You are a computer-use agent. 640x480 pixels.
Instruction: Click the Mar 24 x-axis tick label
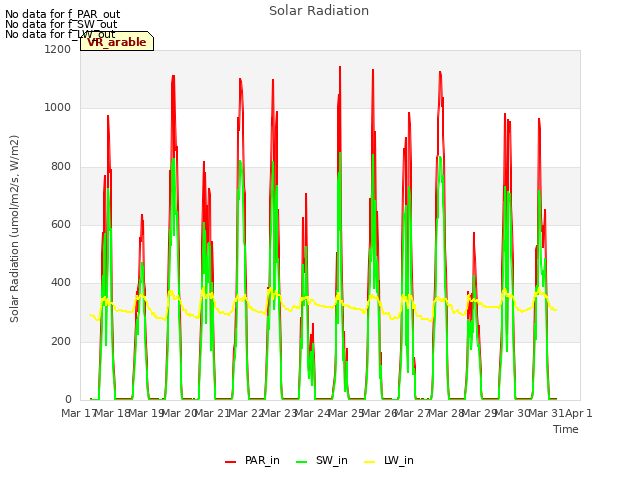[312, 413]
